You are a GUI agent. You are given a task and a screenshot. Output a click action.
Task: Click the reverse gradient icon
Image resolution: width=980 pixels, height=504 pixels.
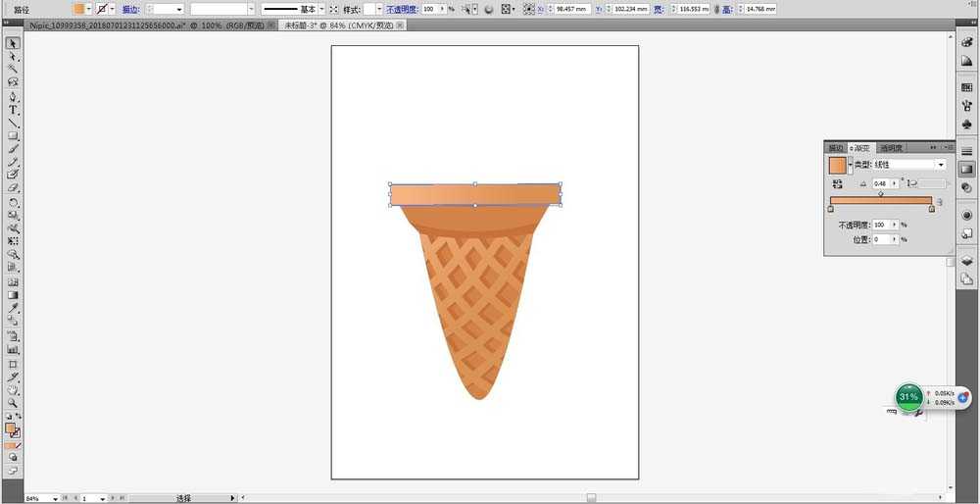click(x=837, y=183)
